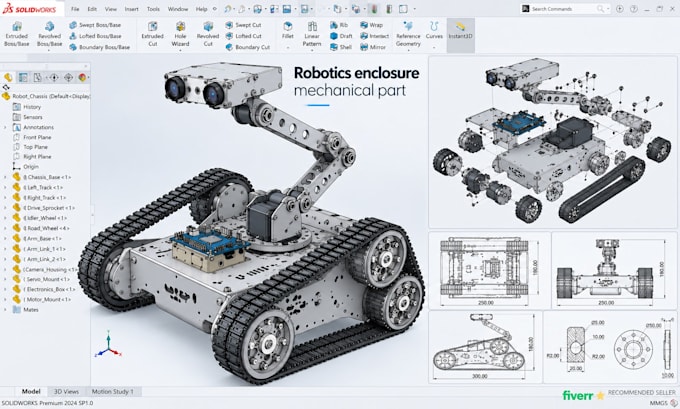Pick the Boundary Cut tool

click(248, 47)
